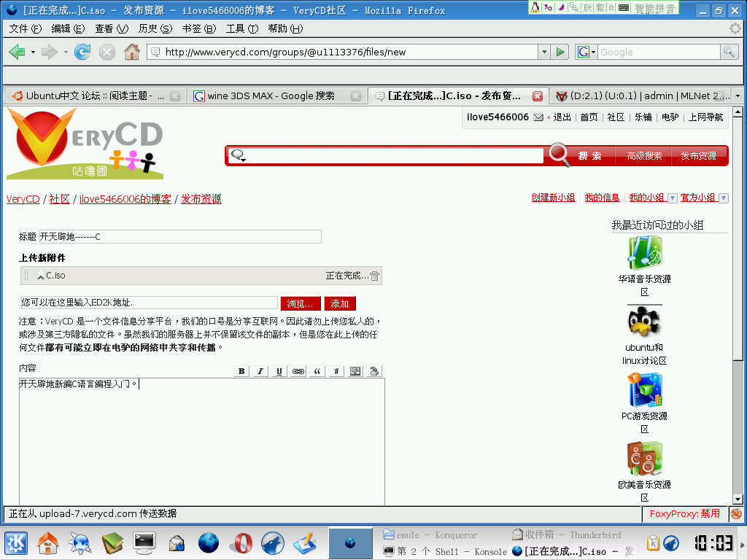Go back with the green arrow
Image resolution: width=747 pixels, height=560 pixels.
18,52
